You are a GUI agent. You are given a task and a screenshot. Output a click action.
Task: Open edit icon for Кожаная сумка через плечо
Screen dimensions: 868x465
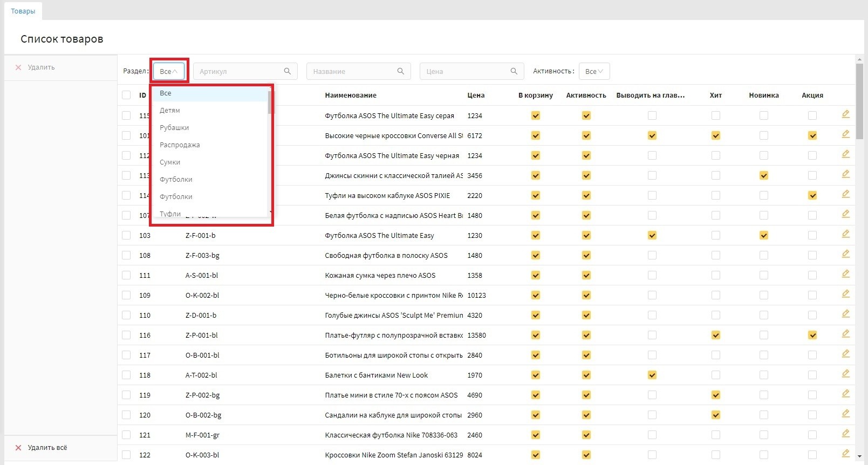pos(845,274)
